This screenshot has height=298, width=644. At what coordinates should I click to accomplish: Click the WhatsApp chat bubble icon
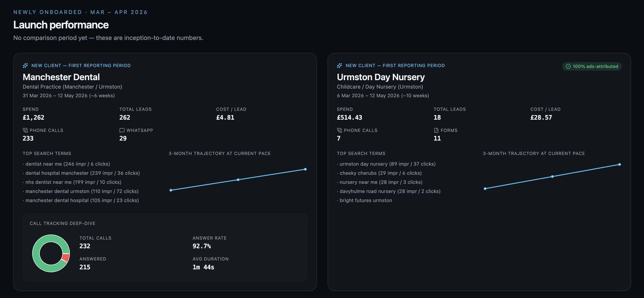[122, 130]
